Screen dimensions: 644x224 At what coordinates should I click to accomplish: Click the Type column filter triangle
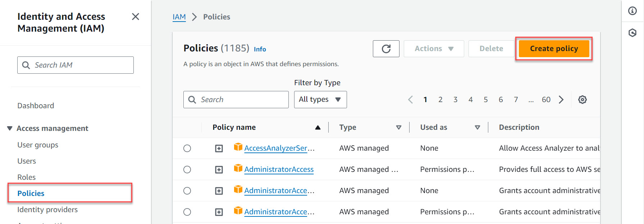[398, 128]
